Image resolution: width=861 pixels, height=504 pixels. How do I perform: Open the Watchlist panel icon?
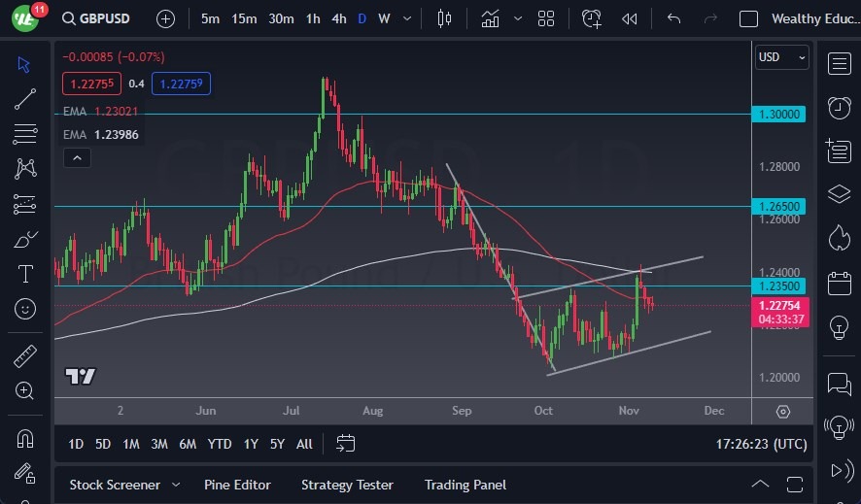click(840, 64)
